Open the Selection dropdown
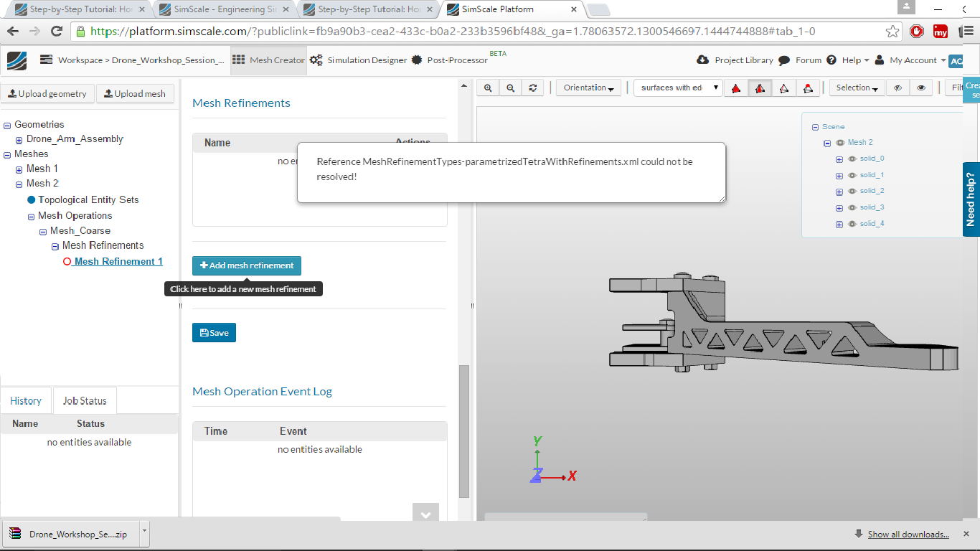This screenshot has width=980, height=551. [x=857, y=88]
